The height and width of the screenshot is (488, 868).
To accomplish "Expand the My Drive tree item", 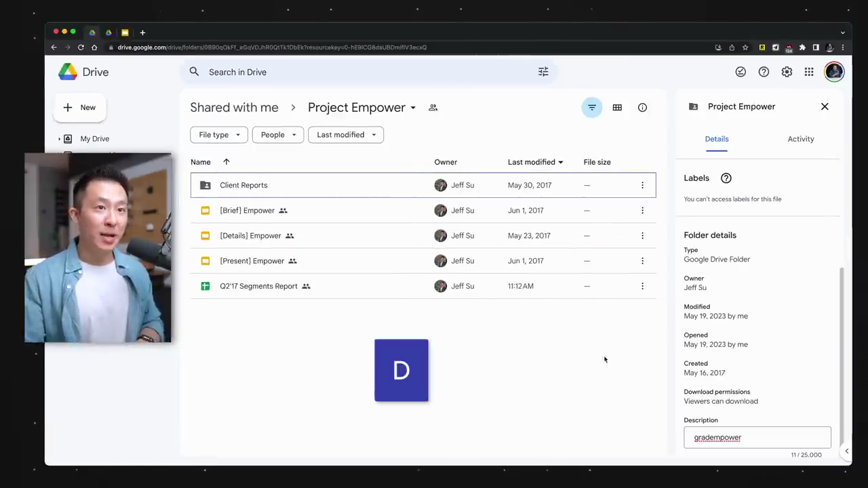I will 59,139.
